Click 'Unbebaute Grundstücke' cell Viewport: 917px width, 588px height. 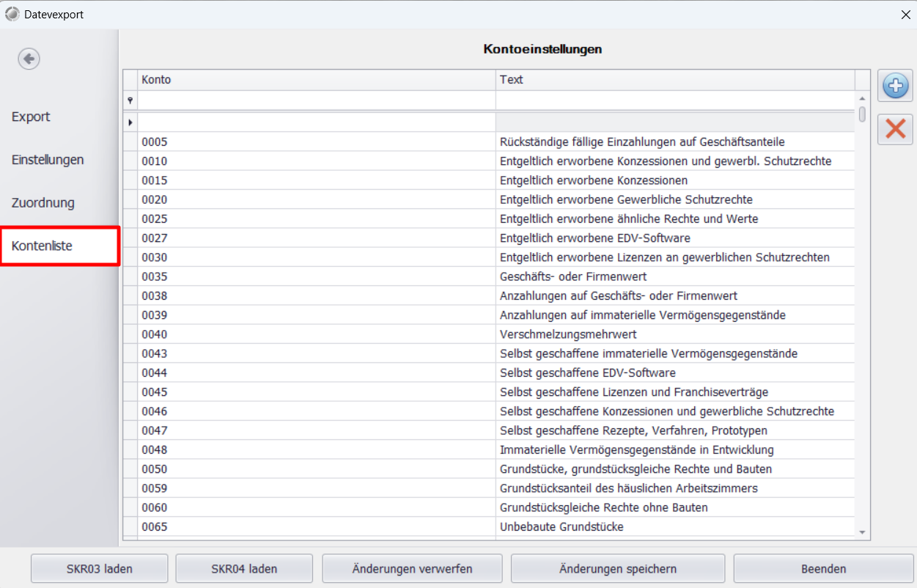(x=675, y=526)
